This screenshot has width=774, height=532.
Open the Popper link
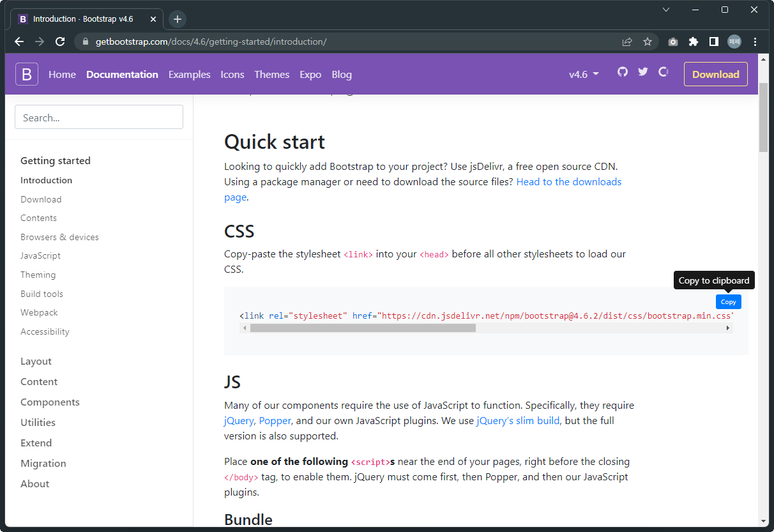point(275,421)
